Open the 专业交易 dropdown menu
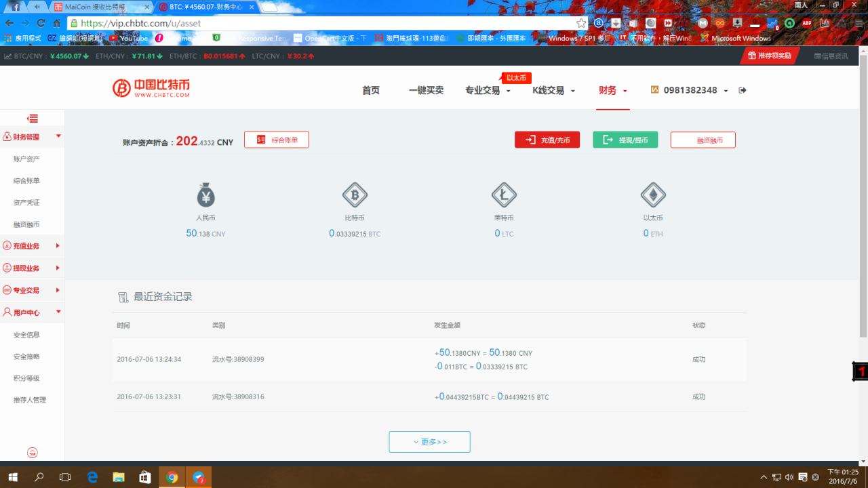Image resolution: width=868 pixels, height=488 pixels. [x=487, y=91]
